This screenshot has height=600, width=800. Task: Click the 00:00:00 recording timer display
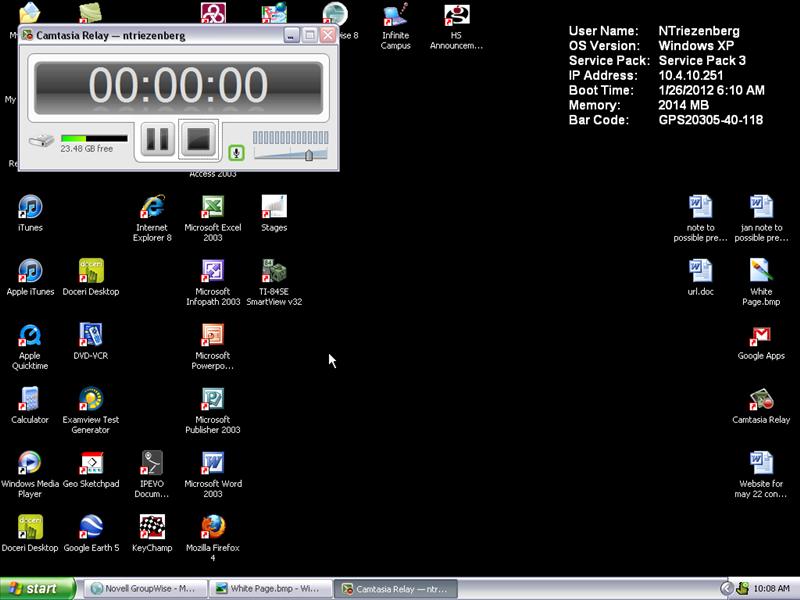click(x=179, y=87)
